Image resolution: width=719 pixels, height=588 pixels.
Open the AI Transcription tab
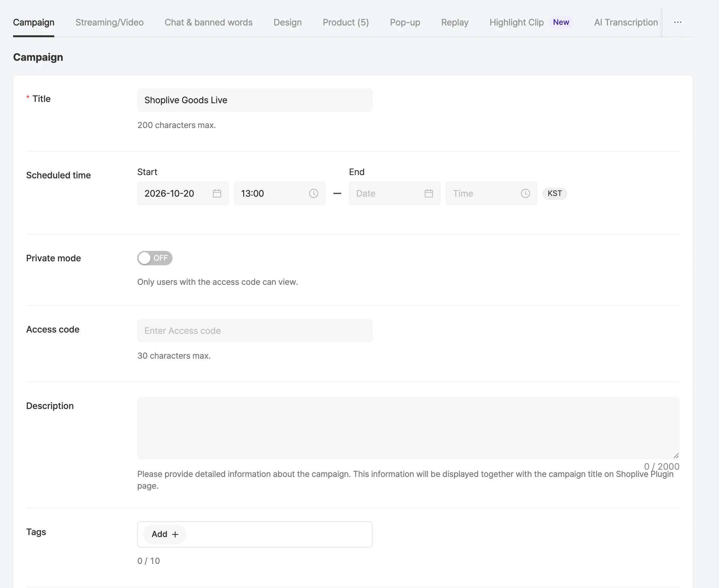[626, 22]
